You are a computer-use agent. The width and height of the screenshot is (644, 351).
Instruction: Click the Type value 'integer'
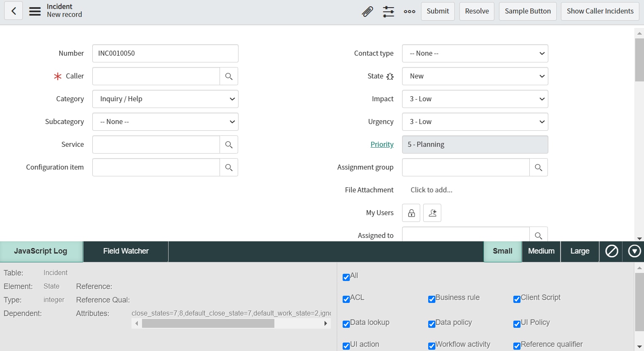[54, 300]
